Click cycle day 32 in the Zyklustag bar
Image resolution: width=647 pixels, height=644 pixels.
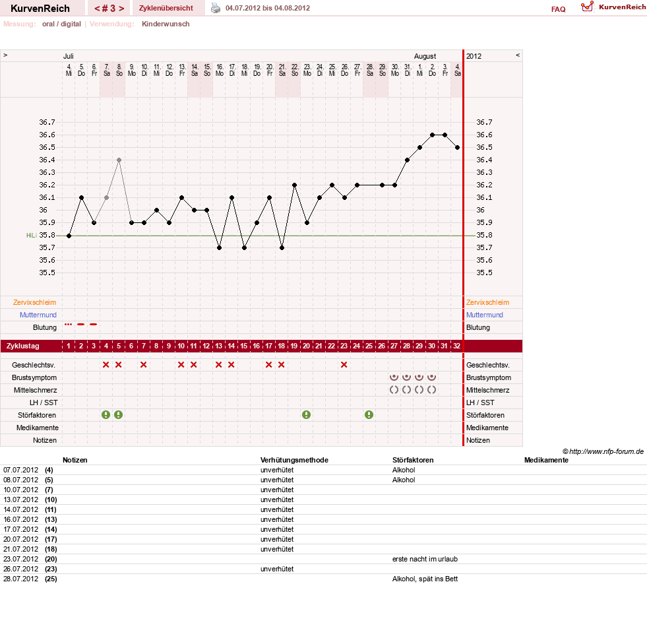click(x=456, y=346)
